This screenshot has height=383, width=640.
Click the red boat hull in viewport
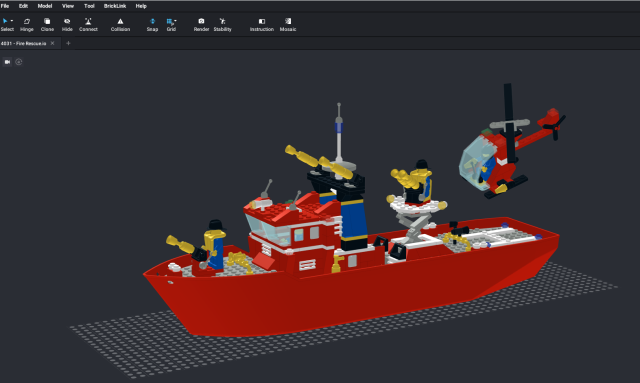click(x=327, y=298)
